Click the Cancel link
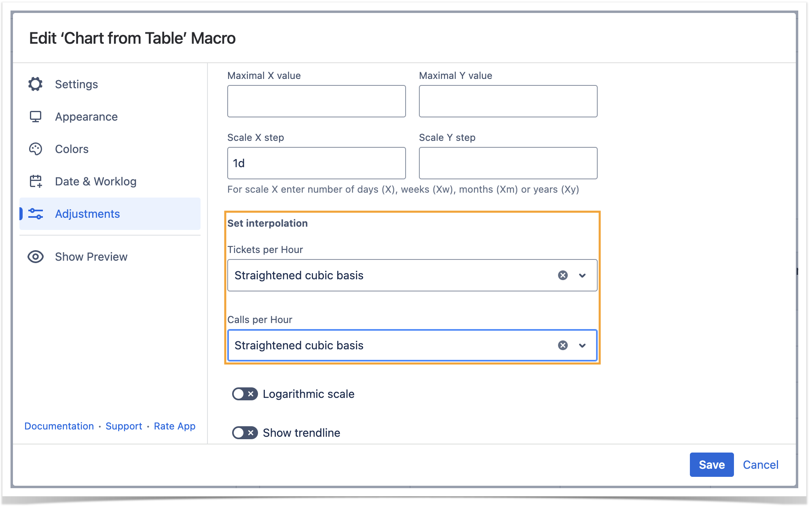Viewport: 812px width, 508px height. tap(760, 465)
